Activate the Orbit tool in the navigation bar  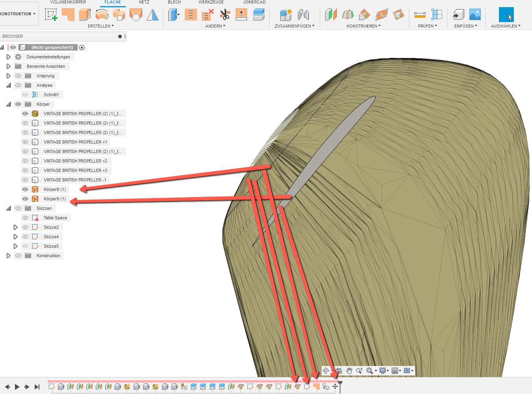(326, 370)
